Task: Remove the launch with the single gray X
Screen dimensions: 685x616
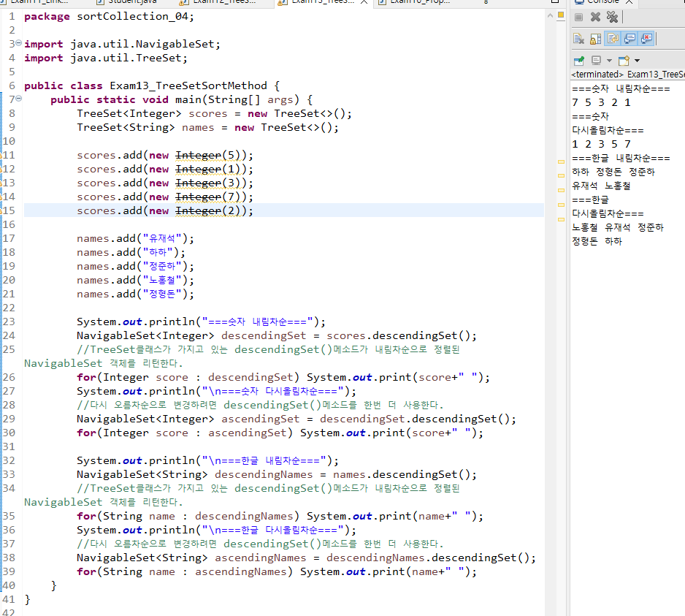Action: coord(595,17)
